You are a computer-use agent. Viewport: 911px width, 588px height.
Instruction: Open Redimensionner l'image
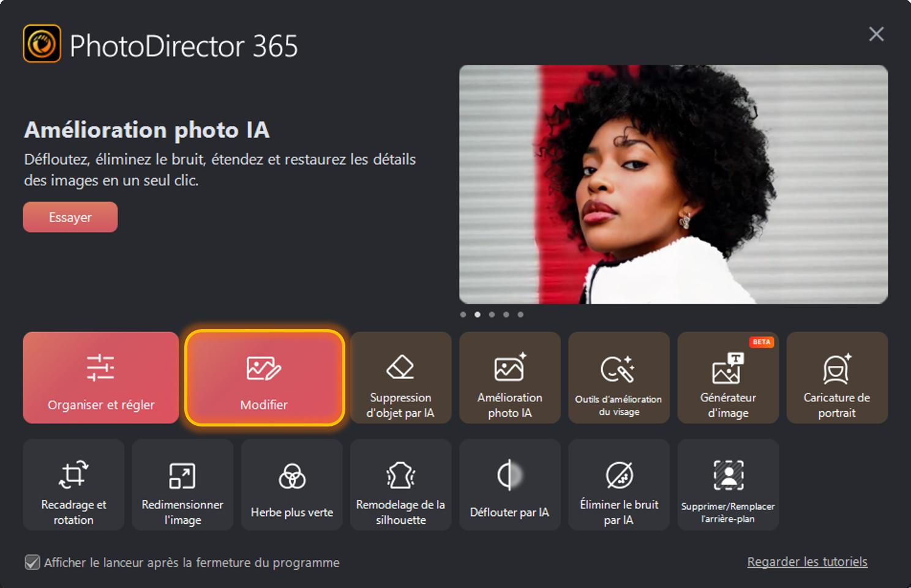(182, 485)
